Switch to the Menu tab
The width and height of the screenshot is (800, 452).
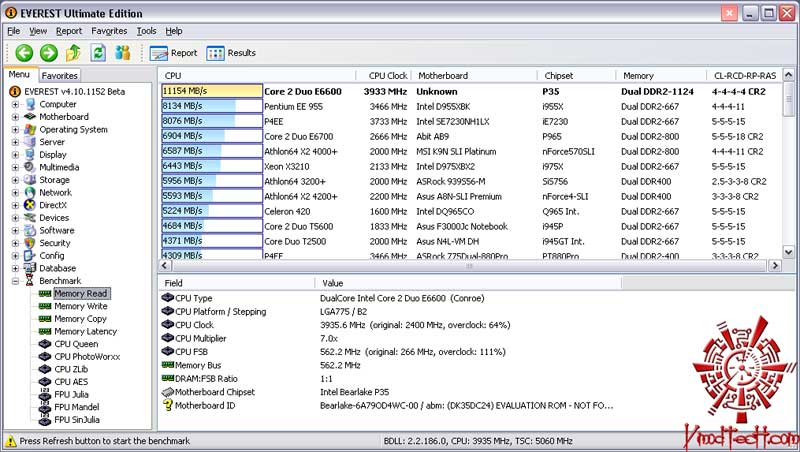point(19,74)
